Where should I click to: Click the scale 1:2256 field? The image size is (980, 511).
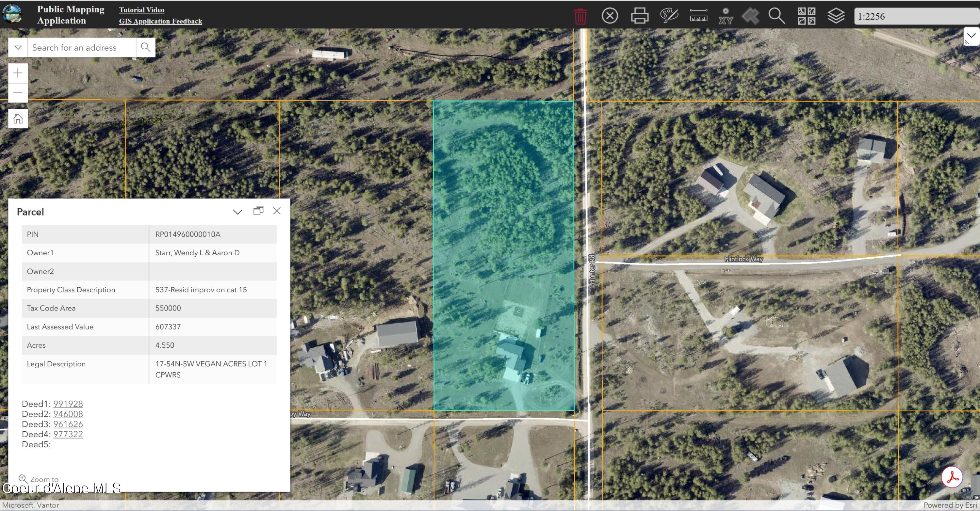point(917,16)
